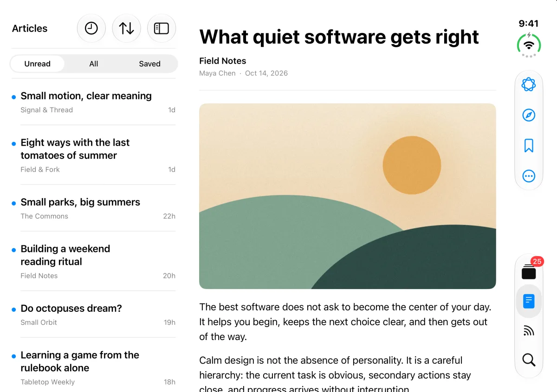The height and width of the screenshot is (392, 557).
Task: Open the flower-shaped intelligence icon
Action: pos(529,84)
